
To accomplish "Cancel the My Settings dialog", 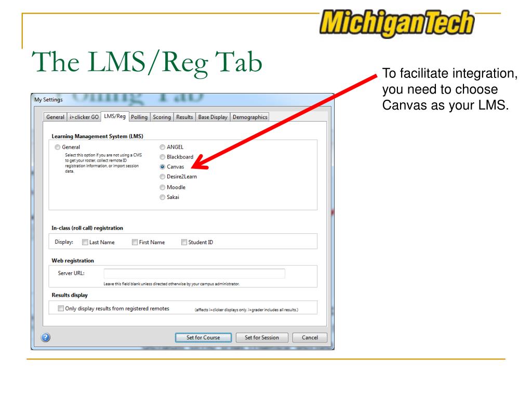I will [x=310, y=338].
